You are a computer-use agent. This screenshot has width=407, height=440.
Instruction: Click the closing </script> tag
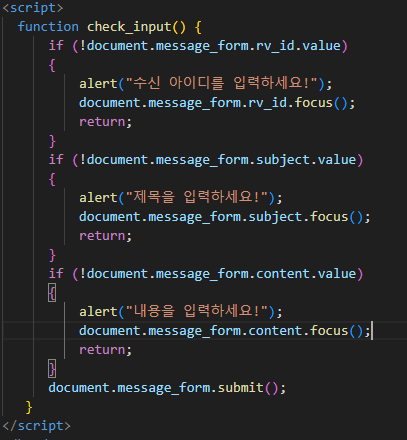click(x=37, y=426)
